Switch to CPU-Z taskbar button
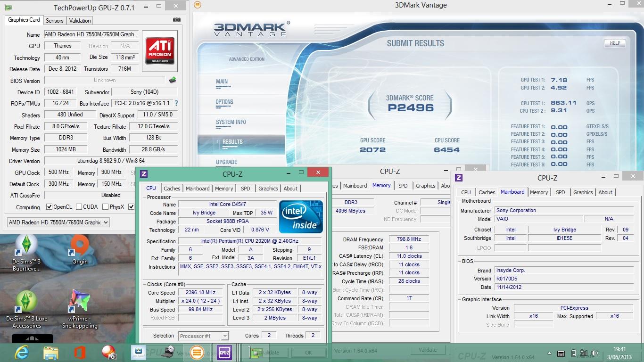 [224, 353]
